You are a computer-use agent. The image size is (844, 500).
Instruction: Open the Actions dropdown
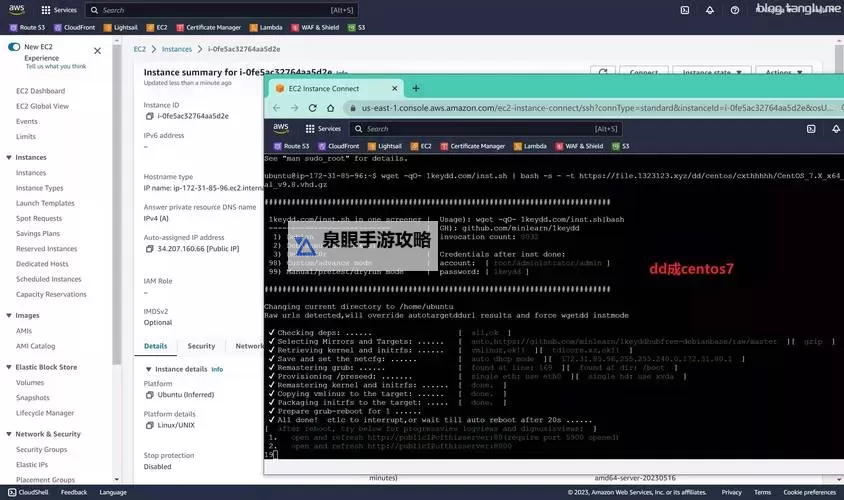click(784, 72)
